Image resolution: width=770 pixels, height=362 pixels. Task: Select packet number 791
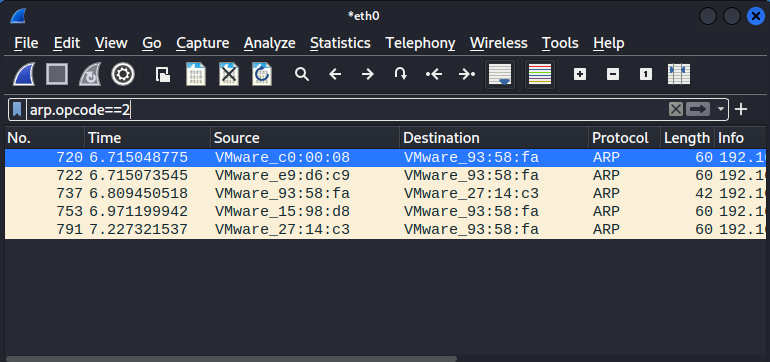click(x=385, y=229)
